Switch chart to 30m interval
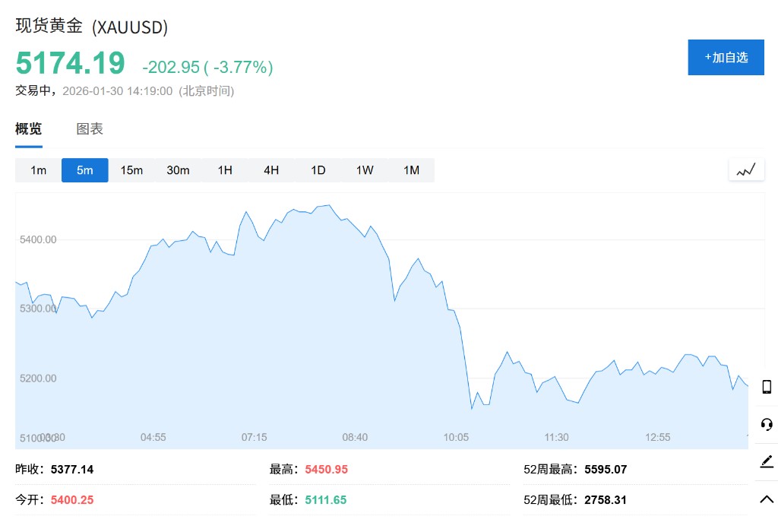Image resolution: width=778 pixels, height=532 pixels. click(x=178, y=170)
